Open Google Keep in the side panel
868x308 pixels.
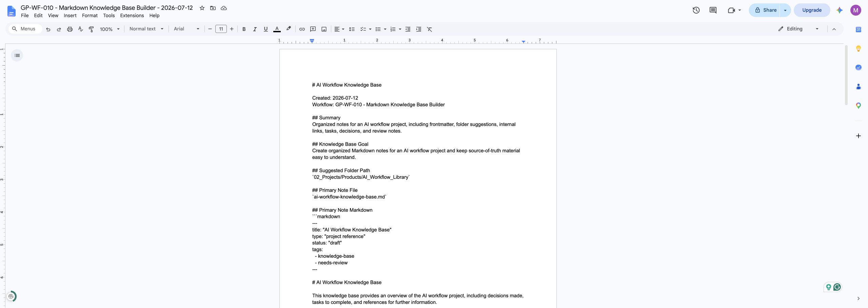859,49
